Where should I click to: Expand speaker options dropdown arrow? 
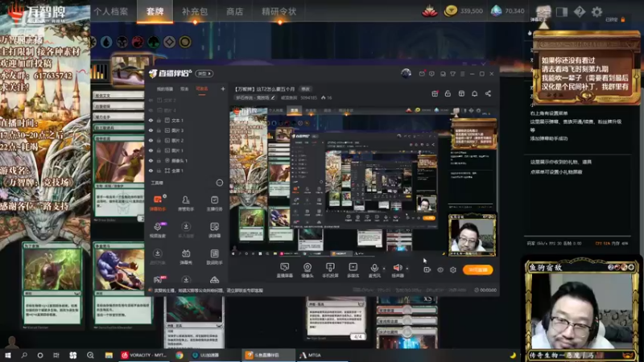[407, 269]
